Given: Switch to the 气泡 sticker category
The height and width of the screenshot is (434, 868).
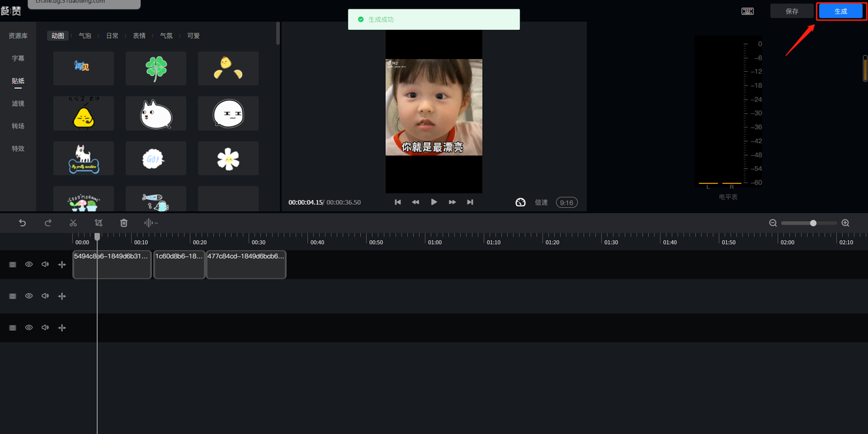Looking at the screenshot, I should pyautogui.click(x=85, y=36).
